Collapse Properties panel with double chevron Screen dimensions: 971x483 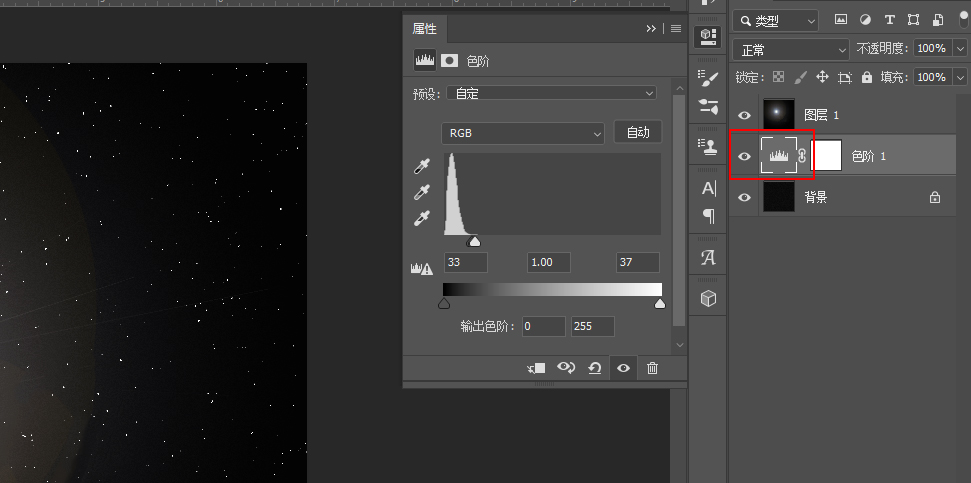pyautogui.click(x=651, y=28)
